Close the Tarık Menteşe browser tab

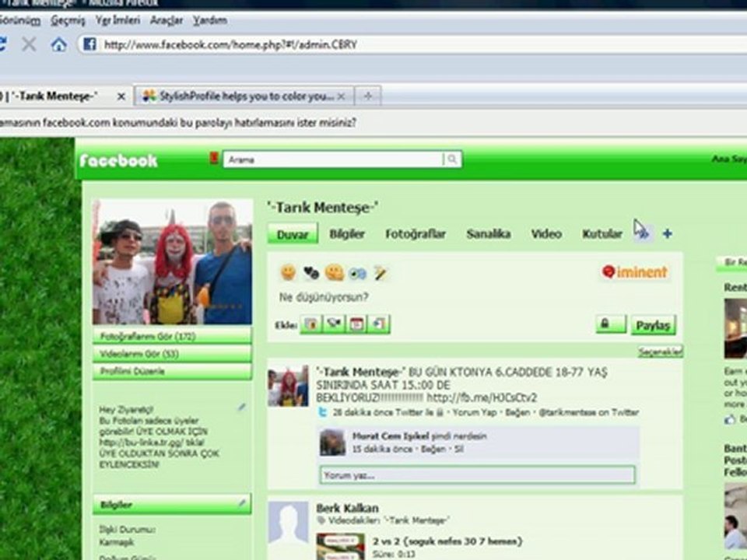pyautogui.click(x=121, y=96)
